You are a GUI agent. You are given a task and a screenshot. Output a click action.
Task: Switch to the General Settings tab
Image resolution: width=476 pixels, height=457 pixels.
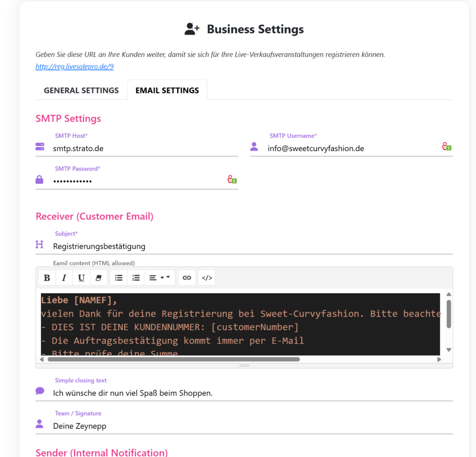click(x=81, y=90)
